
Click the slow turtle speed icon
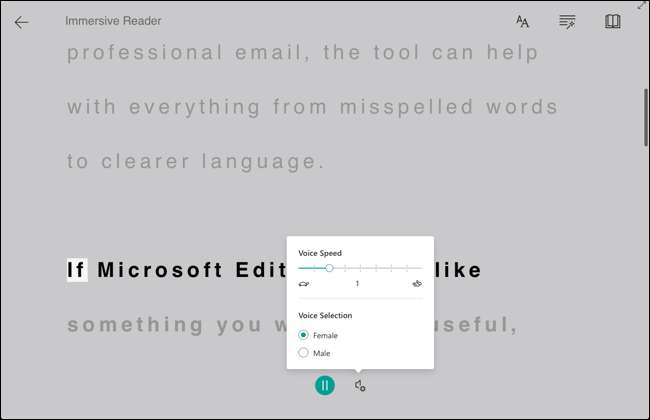point(304,284)
